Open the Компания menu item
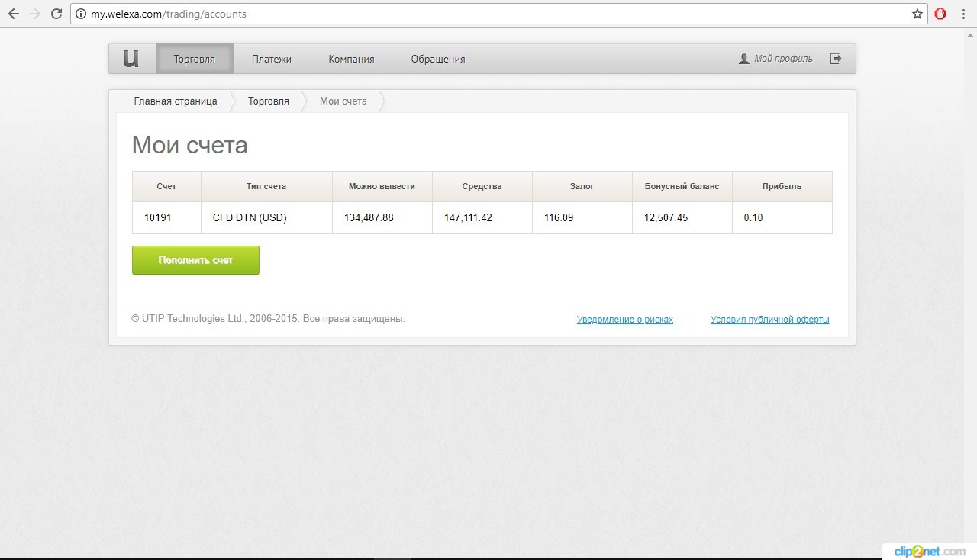Image resolution: width=977 pixels, height=560 pixels. [351, 59]
